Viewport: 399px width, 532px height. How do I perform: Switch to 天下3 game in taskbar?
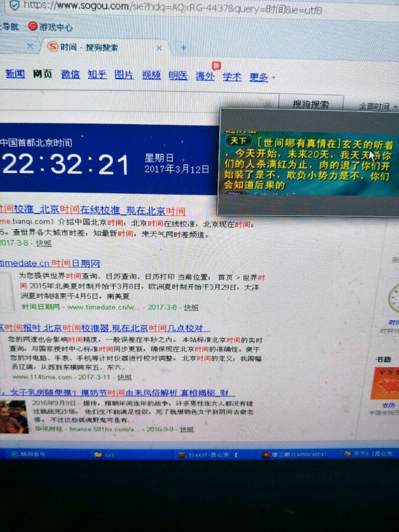coord(369,453)
